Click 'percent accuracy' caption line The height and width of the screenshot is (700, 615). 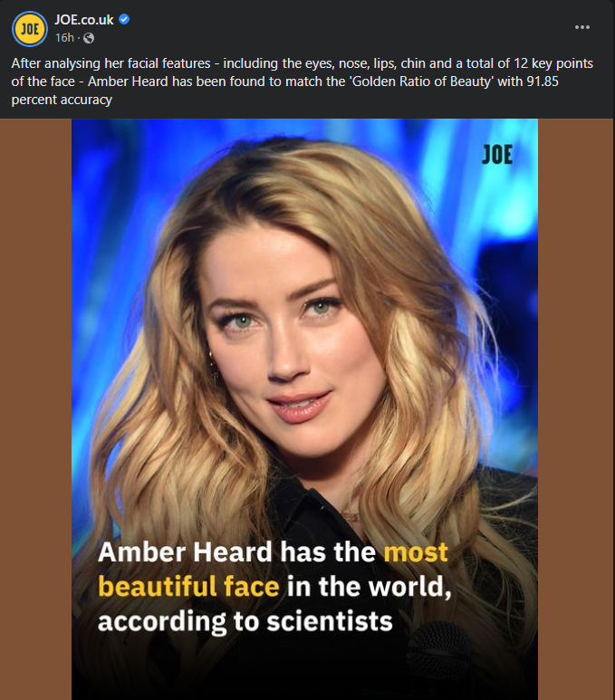(62, 100)
